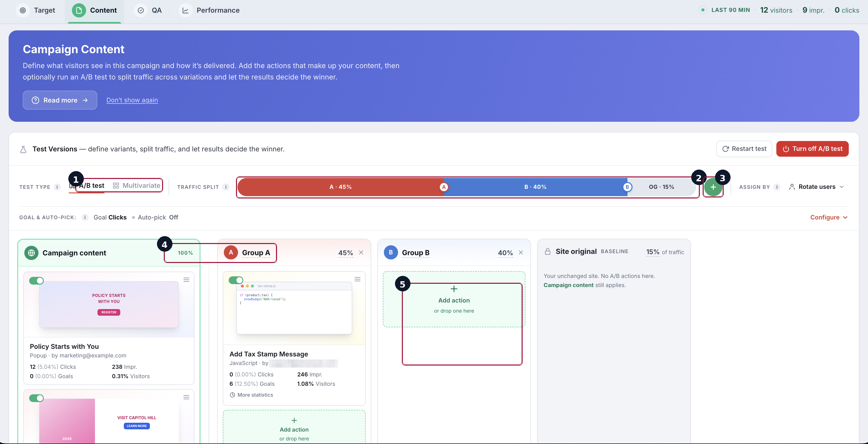Click the Goal & Auto-pick info icon
Image resolution: width=868 pixels, height=444 pixels.
point(85,217)
